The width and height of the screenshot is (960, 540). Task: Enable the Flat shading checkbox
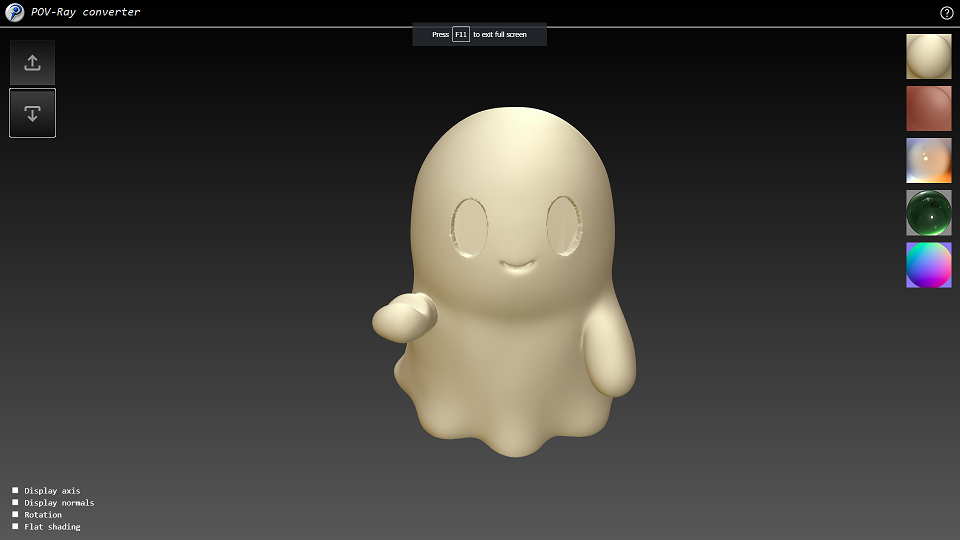click(x=15, y=527)
